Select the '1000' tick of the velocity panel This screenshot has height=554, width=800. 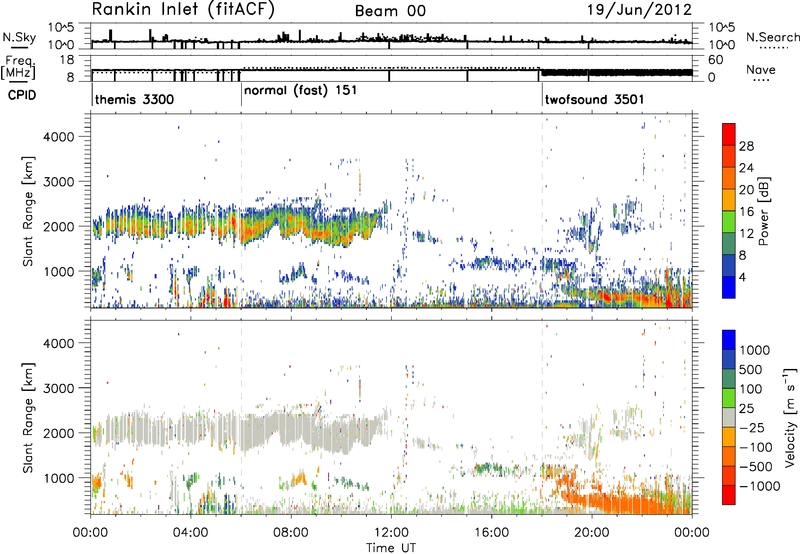coord(58,478)
